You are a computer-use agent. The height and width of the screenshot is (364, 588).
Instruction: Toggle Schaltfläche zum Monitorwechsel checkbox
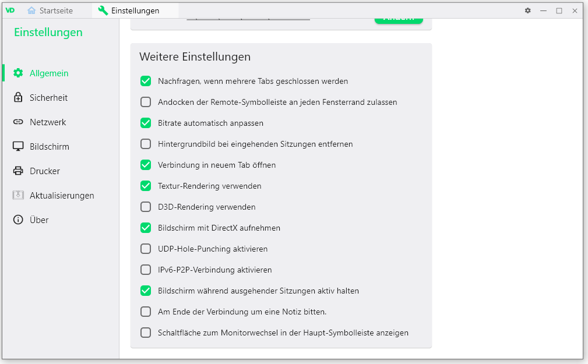pyautogui.click(x=146, y=333)
